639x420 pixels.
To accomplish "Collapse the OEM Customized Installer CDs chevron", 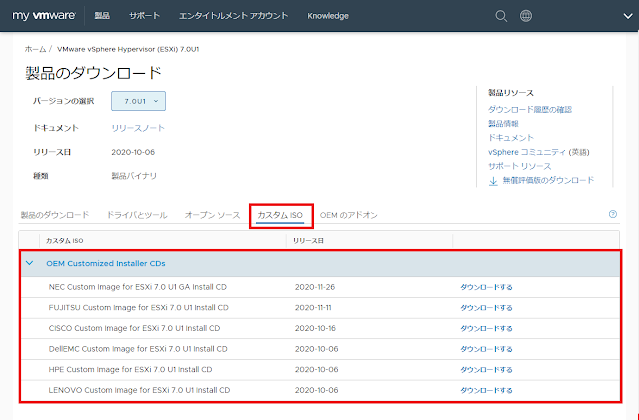I will [29, 263].
